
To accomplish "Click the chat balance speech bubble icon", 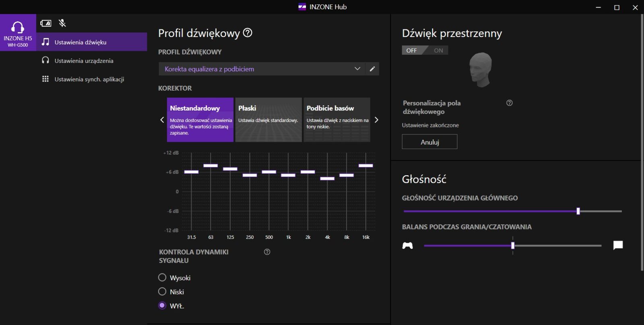I will pos(618,245).
